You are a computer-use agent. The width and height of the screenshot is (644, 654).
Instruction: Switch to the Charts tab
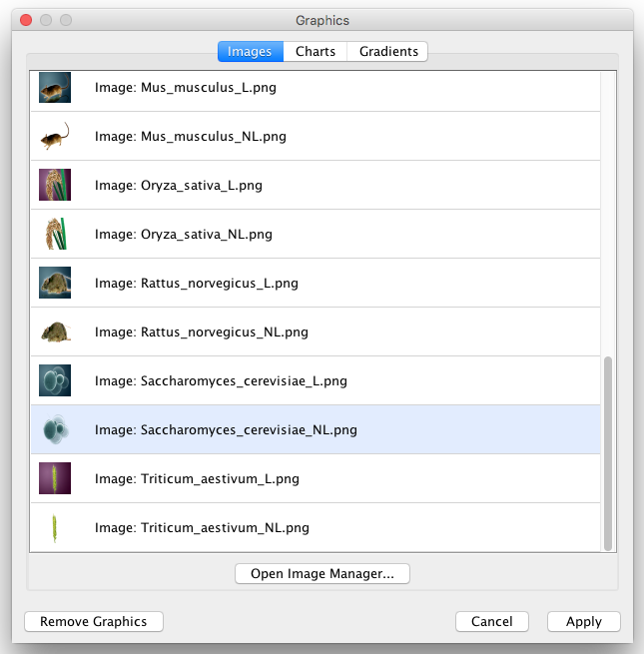pos(316,52)
